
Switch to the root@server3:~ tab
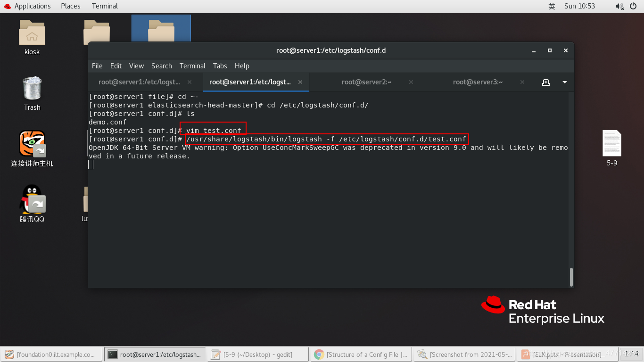pos(478,82)
